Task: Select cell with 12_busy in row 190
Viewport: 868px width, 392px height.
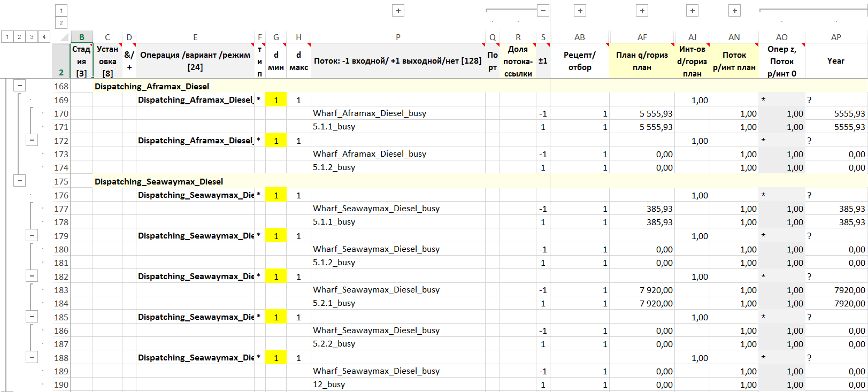Action: 398,385
